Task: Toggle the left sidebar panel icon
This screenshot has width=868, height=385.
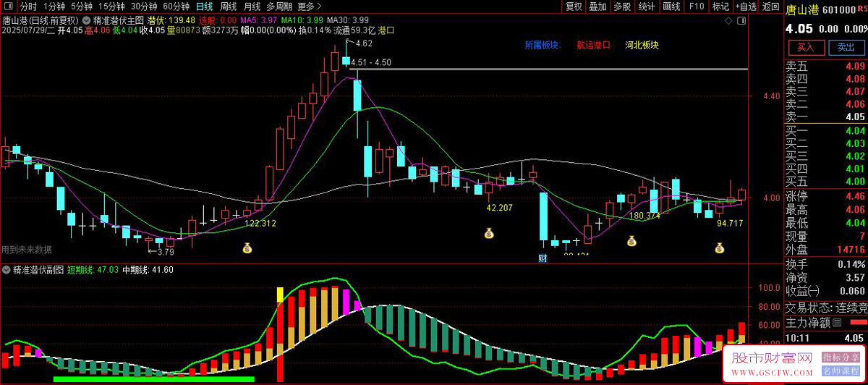Action: pos(10,7)
